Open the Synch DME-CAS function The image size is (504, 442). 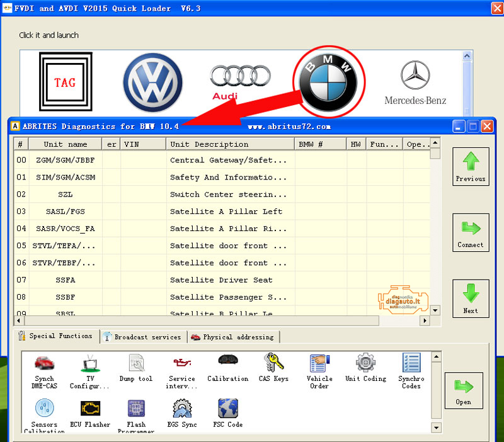click(45, 370)
